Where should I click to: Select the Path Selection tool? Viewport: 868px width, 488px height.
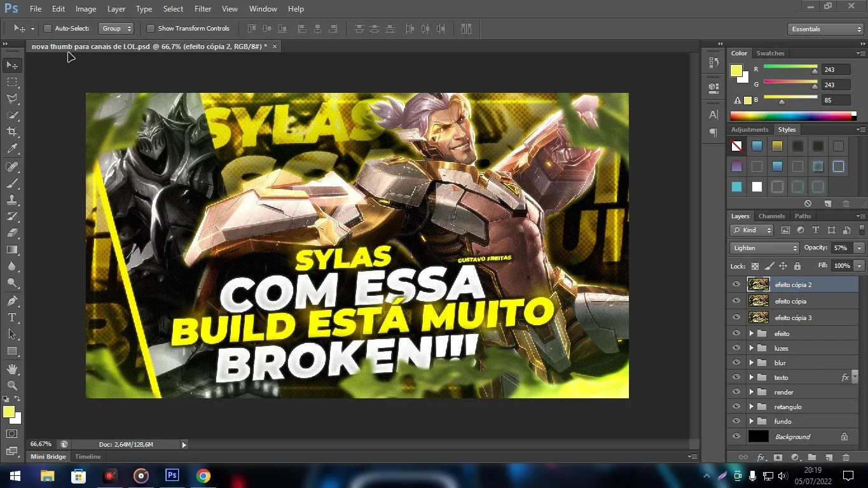click(12, 334)
